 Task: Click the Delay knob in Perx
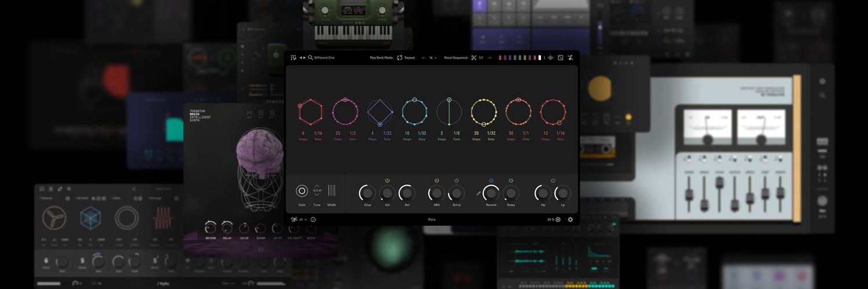point(511,192)
